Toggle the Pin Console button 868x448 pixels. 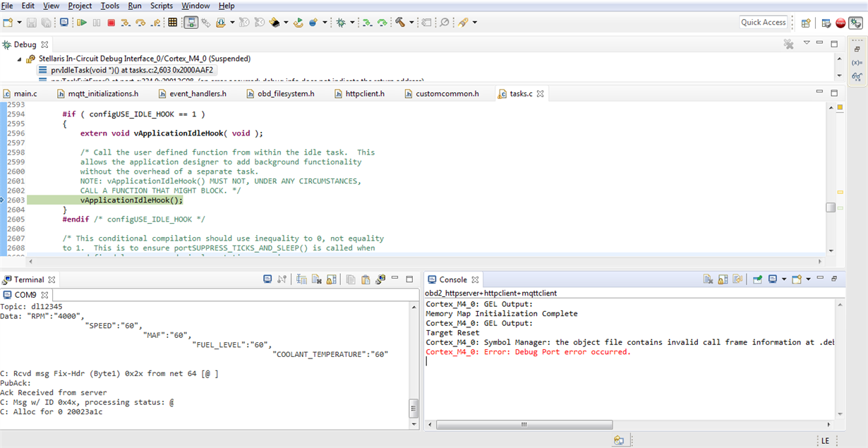pyautogui.click(x=757, y=279)
